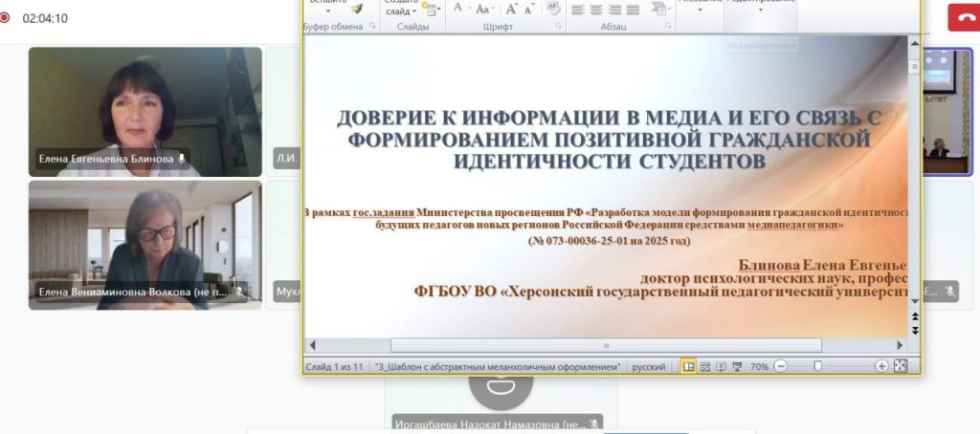Toggle justify alignment in the Paragraph group
980x434 pixels.
(632, 9)
